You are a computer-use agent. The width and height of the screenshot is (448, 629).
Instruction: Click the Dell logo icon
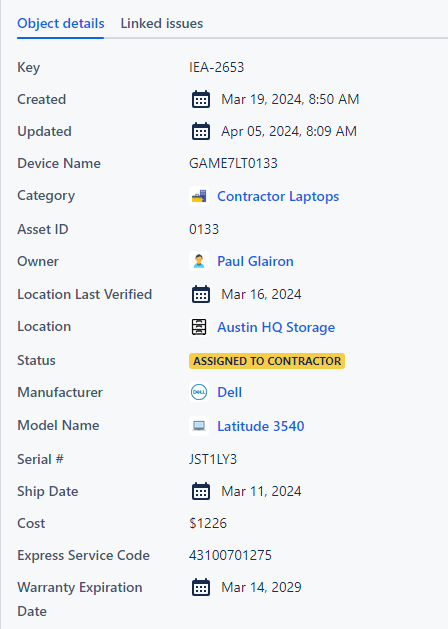click(199, 392)
